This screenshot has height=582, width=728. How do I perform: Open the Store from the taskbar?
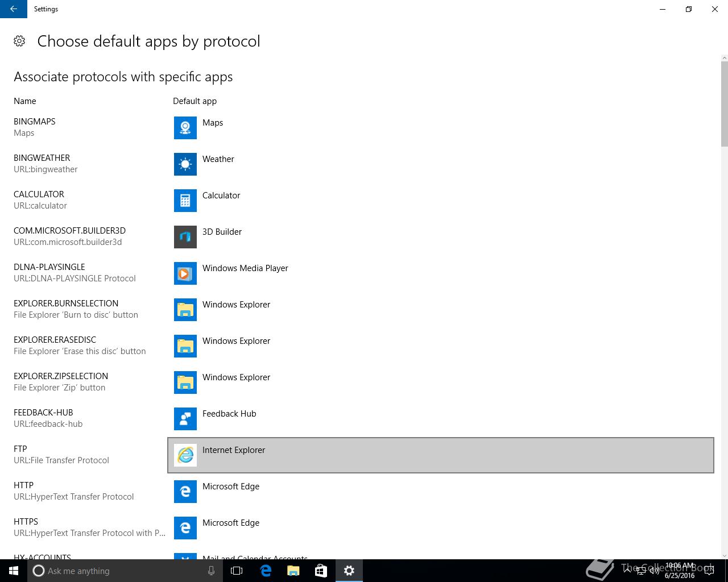(321, 571)
